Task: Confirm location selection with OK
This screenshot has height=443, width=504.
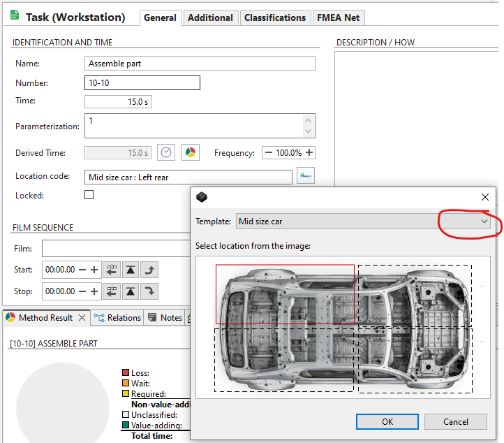Action: pos(387,421)
